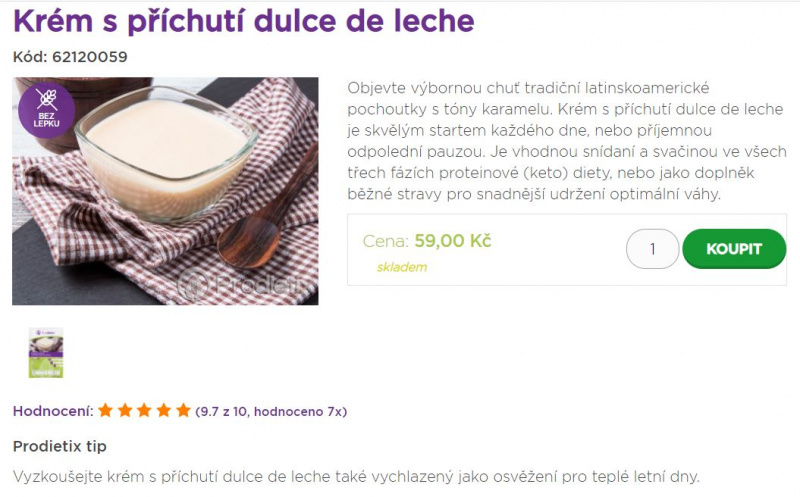Click the Prodietix tip heading
Image resolution: width=800 pixels, height=497 pixels.
[60, 446]
